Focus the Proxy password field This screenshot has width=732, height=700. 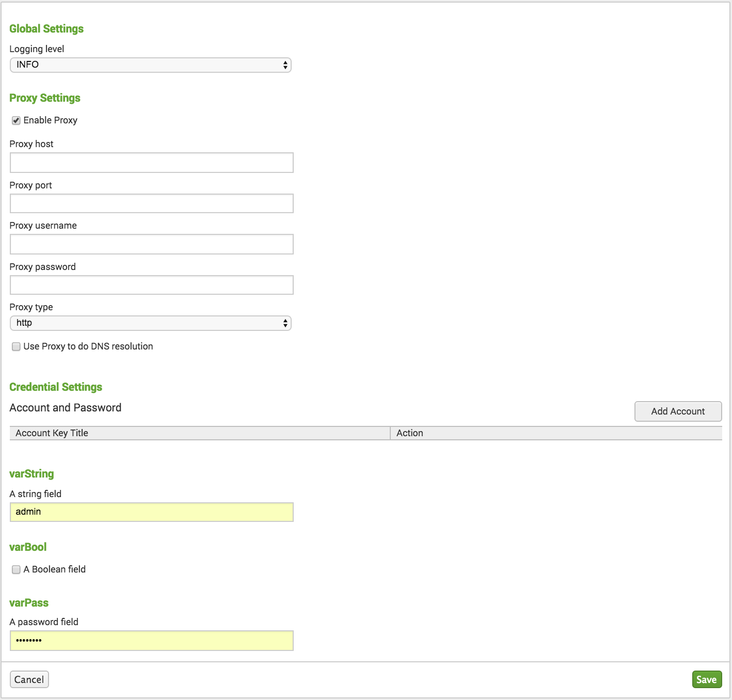[x=152, y=285]
